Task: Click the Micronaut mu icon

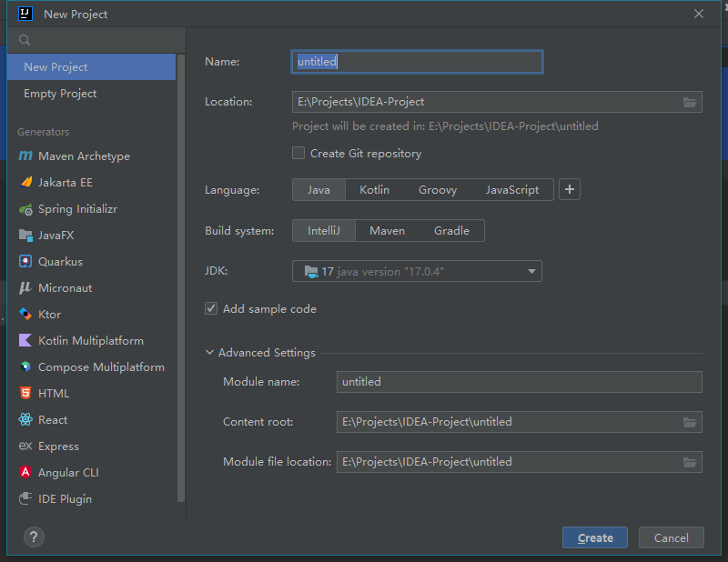Action: pos(25,287)
